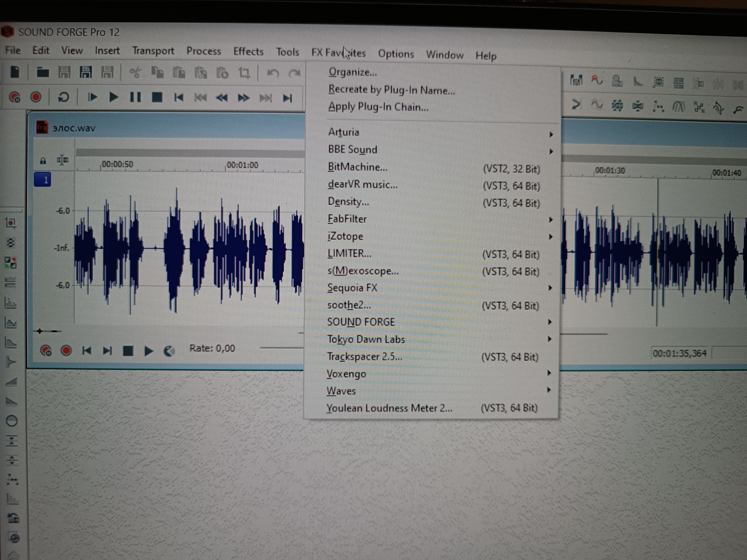Click the zoom plus icon below waveform

pos(40,331)
